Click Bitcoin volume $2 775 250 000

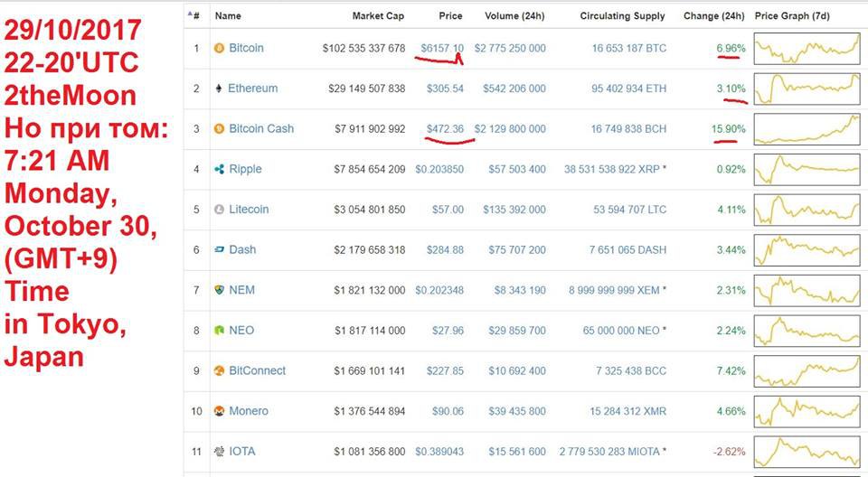(510, 48)
